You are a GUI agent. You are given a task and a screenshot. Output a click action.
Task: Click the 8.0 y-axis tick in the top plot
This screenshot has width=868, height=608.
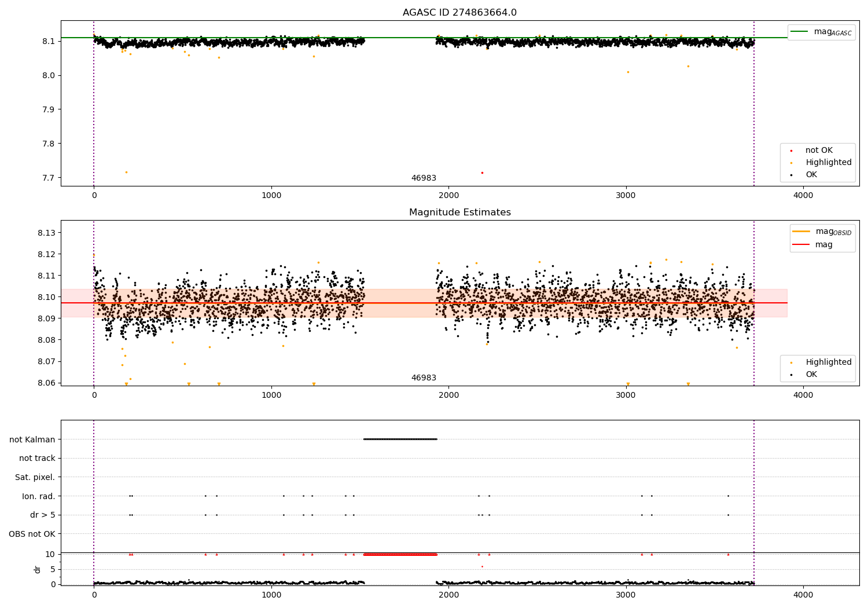coord(49,75)
